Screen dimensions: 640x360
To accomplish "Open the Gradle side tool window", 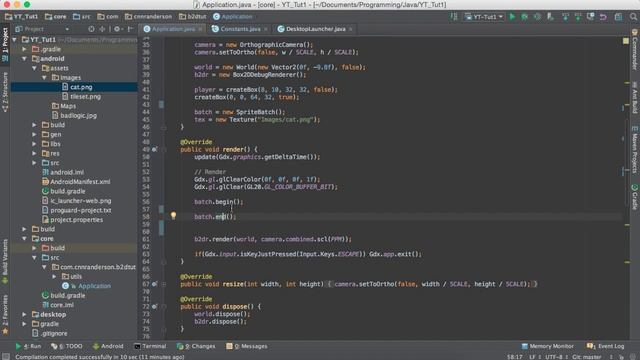I will tap(635, 197).
